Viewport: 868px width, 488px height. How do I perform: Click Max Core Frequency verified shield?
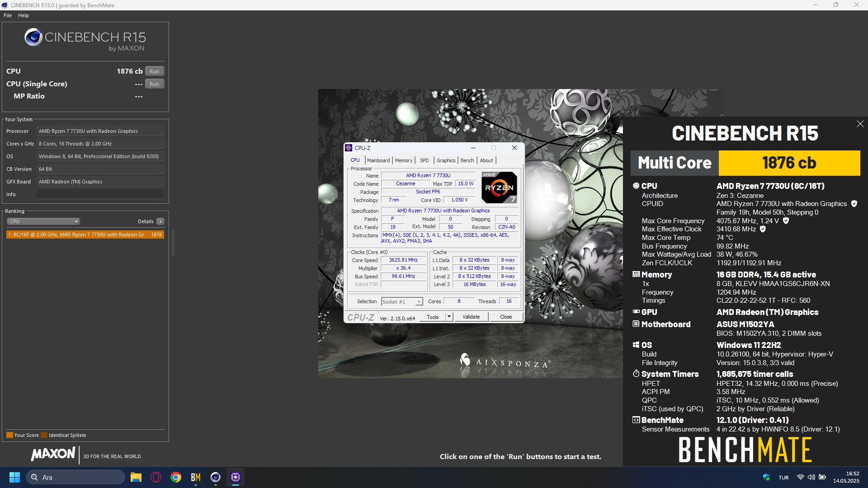tap(786, 221)
